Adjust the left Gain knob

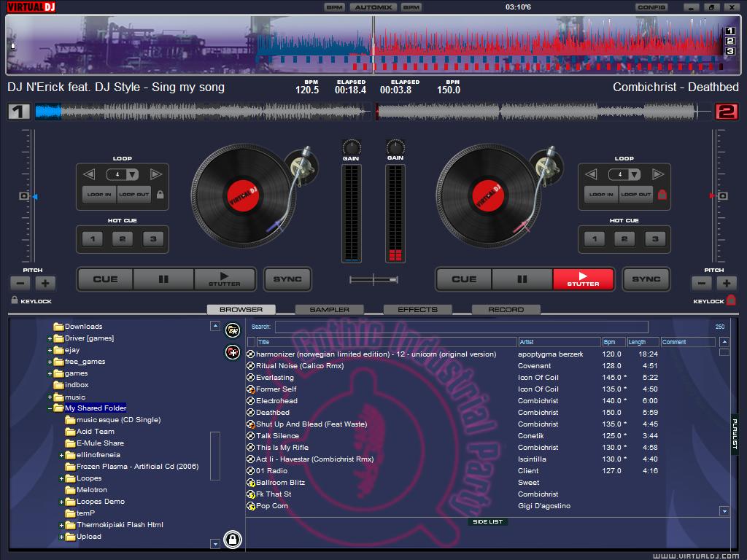pyautogui.click(x=352, y=147)
